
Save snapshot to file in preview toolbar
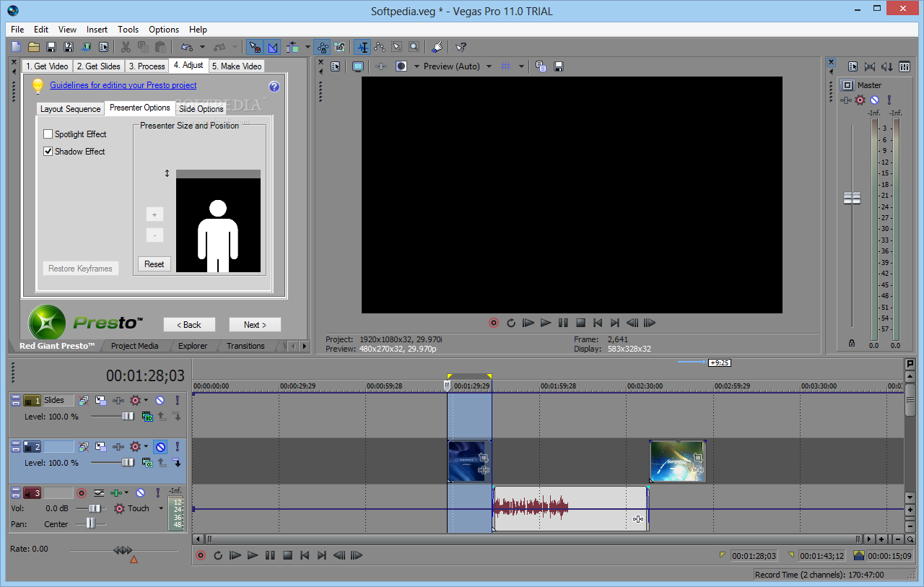click(x=558, y=66)
